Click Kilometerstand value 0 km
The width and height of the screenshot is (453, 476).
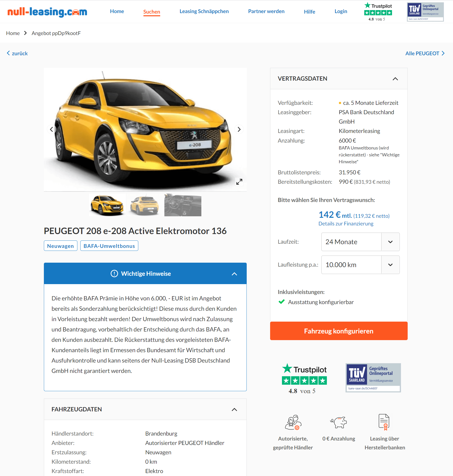[151, 462]
